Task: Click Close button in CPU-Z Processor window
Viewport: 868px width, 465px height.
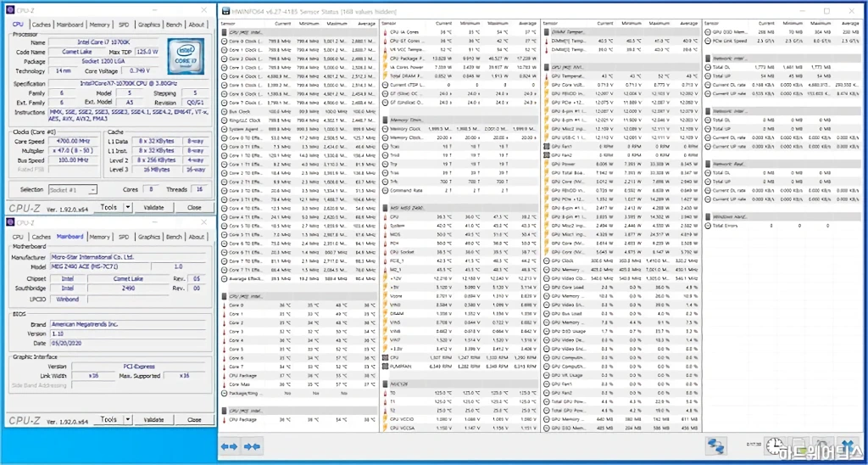Action: 194,207
